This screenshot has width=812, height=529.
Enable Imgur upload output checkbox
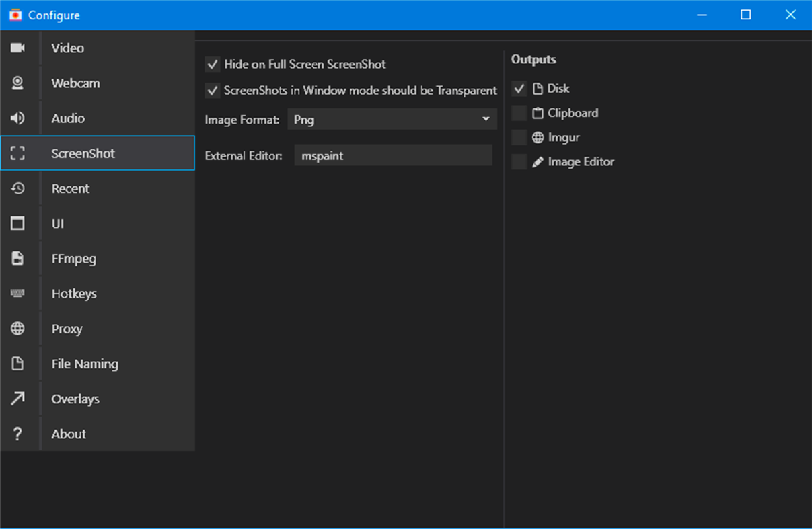tap(519, 137)
